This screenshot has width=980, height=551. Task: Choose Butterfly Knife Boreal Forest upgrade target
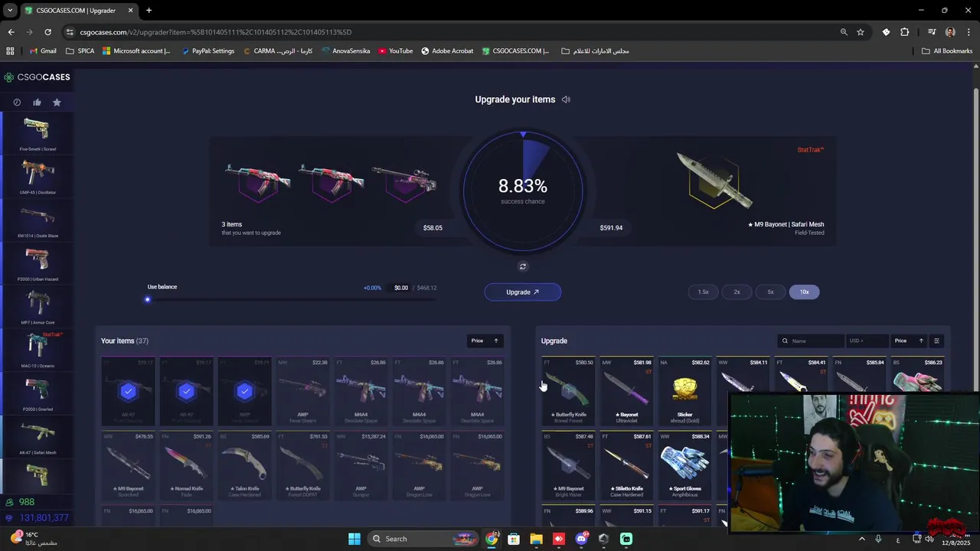point(568,392)
